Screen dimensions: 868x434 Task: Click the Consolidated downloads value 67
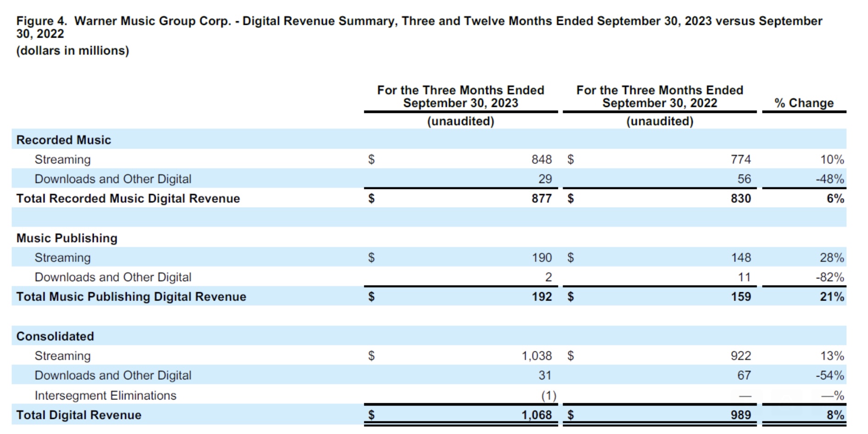(x=744, y=375)
